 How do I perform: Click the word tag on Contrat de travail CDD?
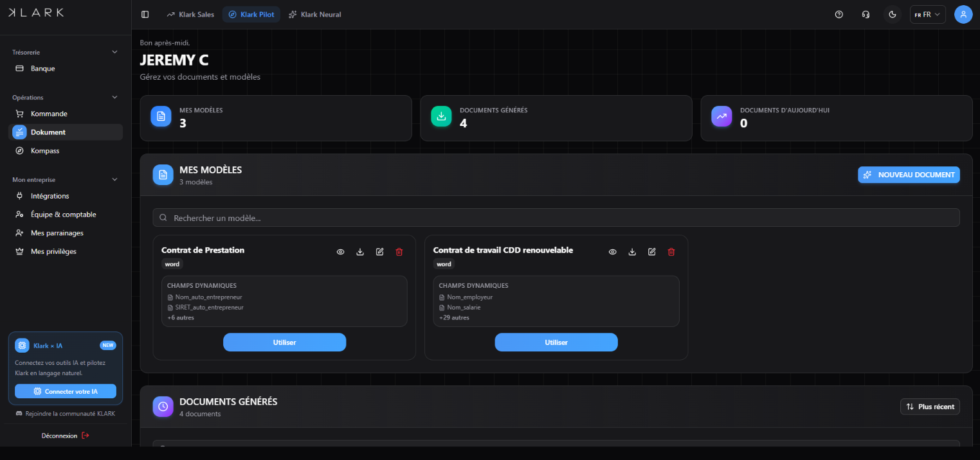pyautogui.click(x=444, y=264)
